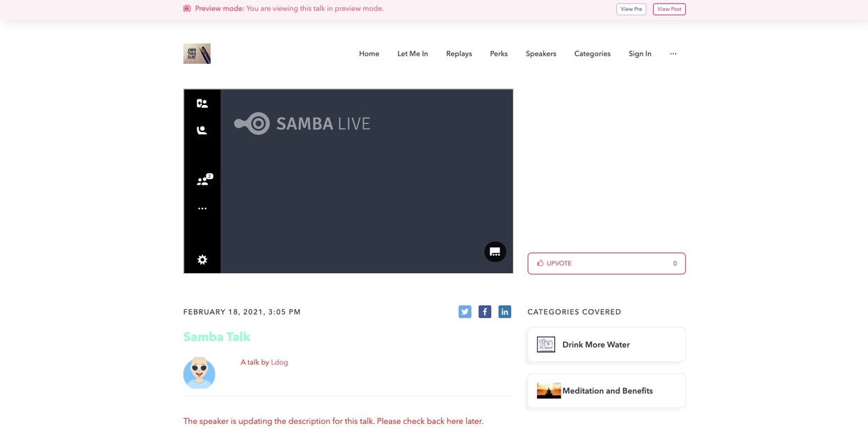
Task: Click the View Post button
Action: tap(669, 9)
